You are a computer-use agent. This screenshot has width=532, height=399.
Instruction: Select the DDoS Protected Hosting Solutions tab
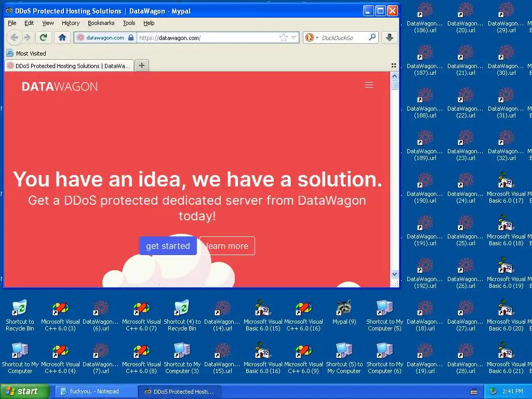coord(69,66)
